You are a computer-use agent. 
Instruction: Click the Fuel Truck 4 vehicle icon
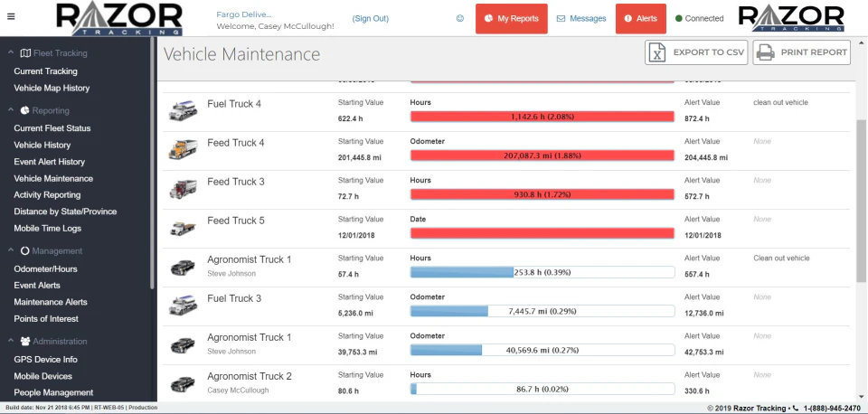pos(183,110)
